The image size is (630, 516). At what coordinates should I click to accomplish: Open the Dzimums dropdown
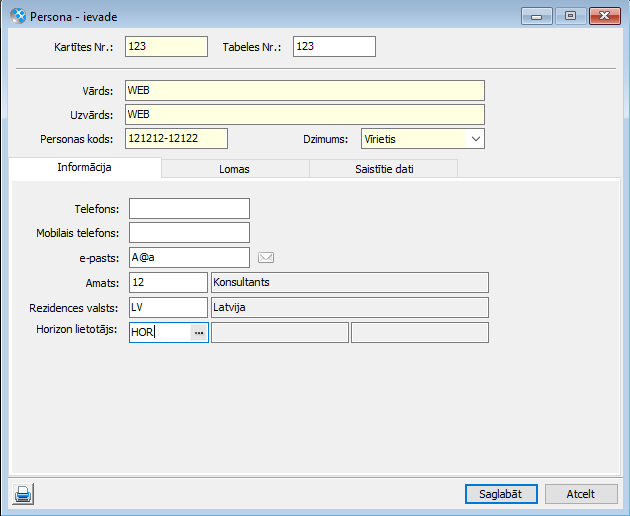pyautogui.click(x=475, y=139)
